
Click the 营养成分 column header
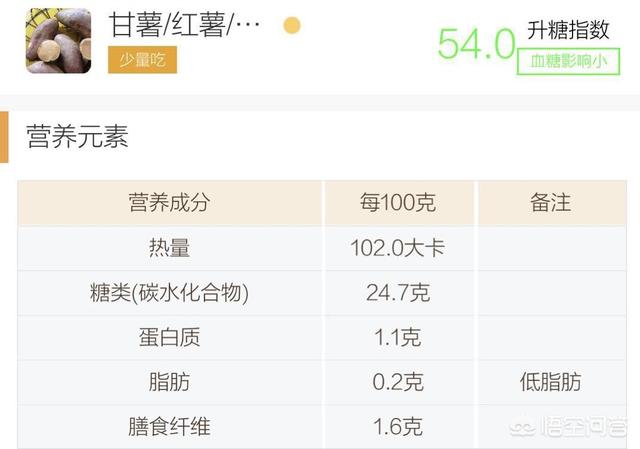tap(169, 203)
